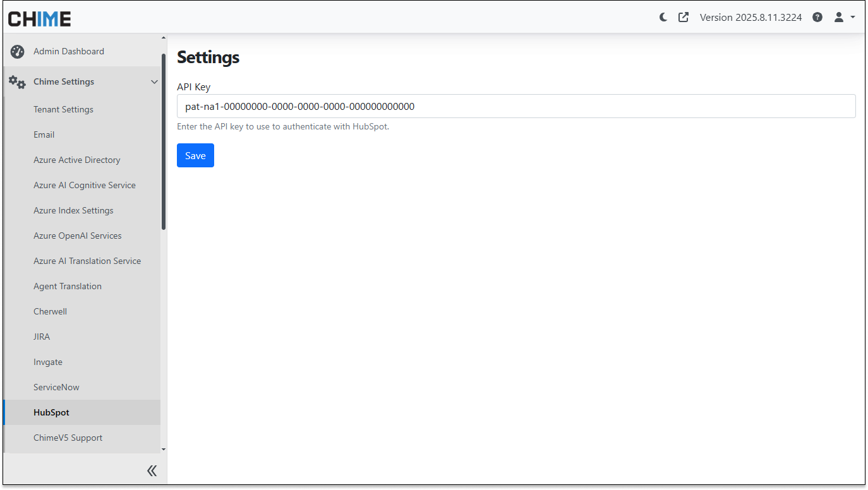
Task: Click the Admin Dashboard gauge icon
Action: pyautogui.click(x=18, y=52)
